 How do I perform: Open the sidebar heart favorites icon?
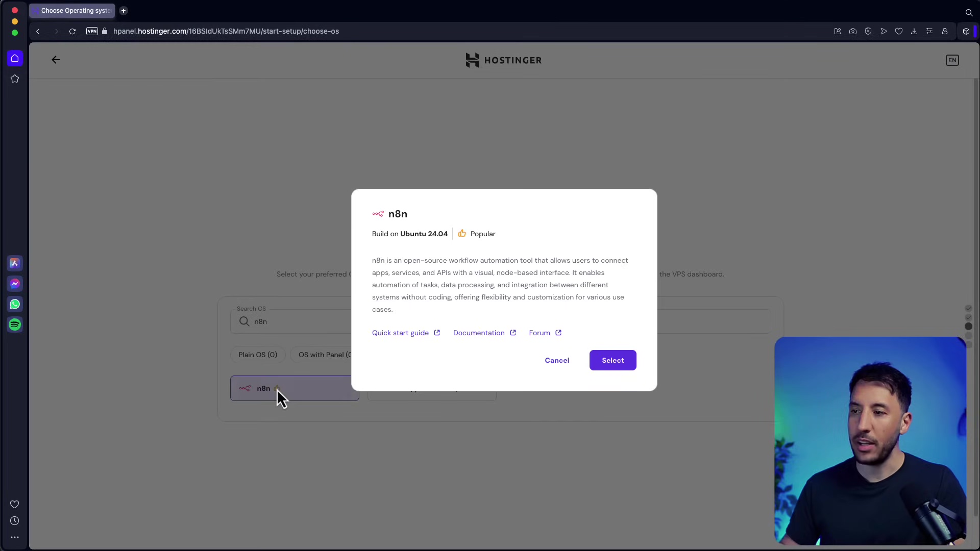15,504
